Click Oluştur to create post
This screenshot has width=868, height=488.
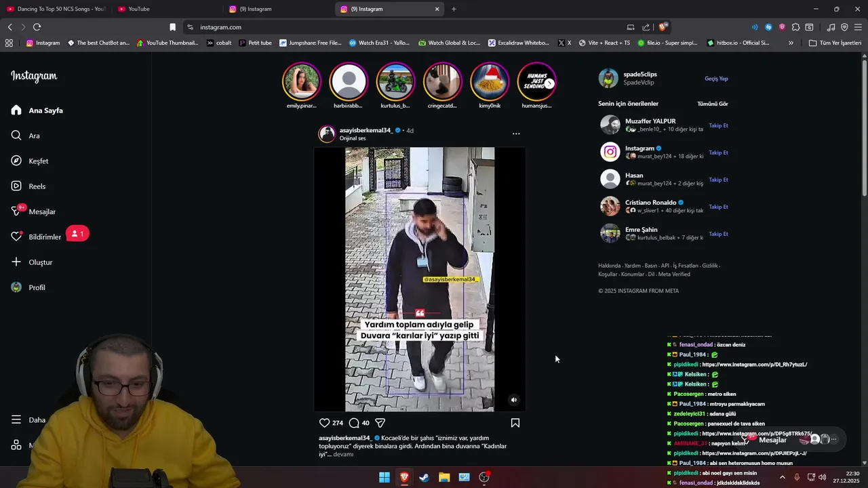(31, 262)
